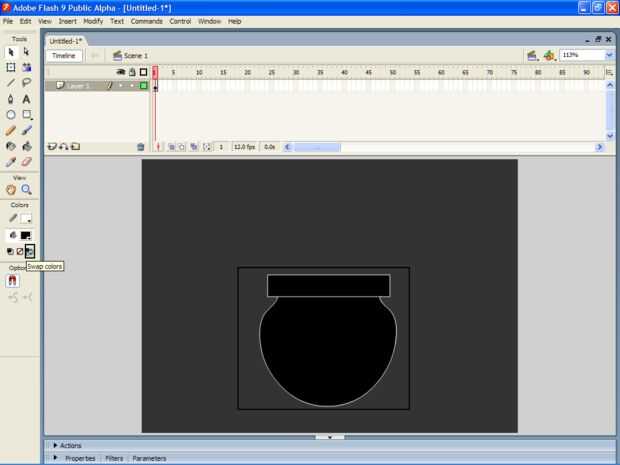
Task: Toggle lock all layers icon
Action: [x=132, y=72]
